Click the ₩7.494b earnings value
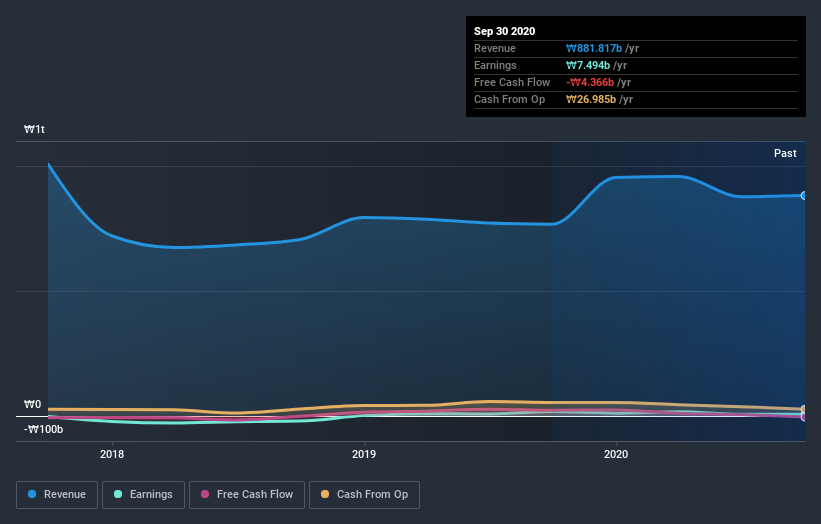 [588, 65]
